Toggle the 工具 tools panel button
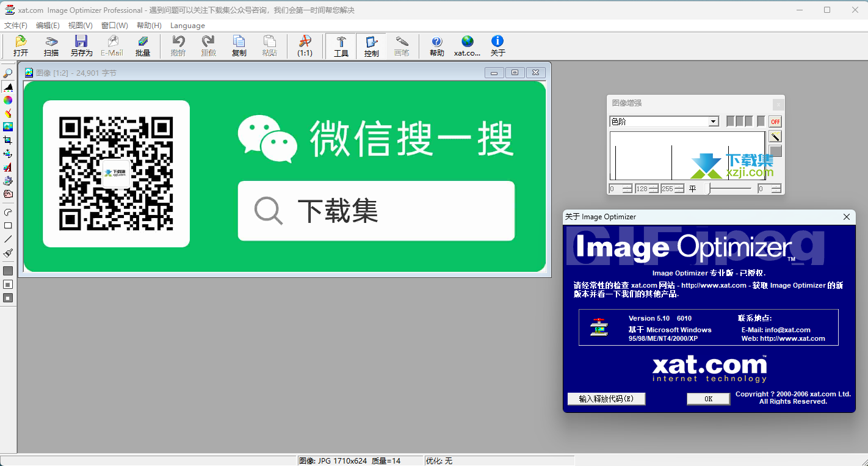 pyautogui.click(x=341, y=46)
